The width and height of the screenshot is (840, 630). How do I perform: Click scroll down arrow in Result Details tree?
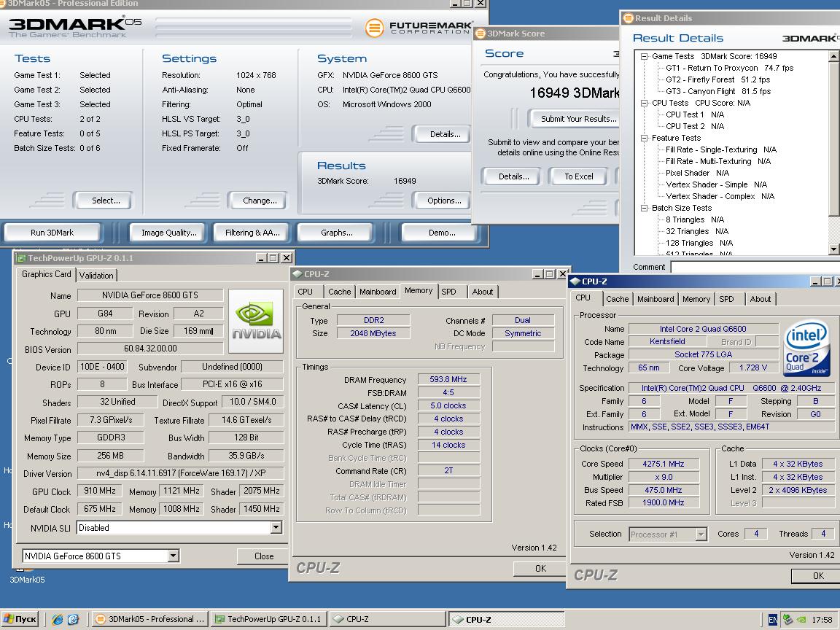tap(833, 249)
